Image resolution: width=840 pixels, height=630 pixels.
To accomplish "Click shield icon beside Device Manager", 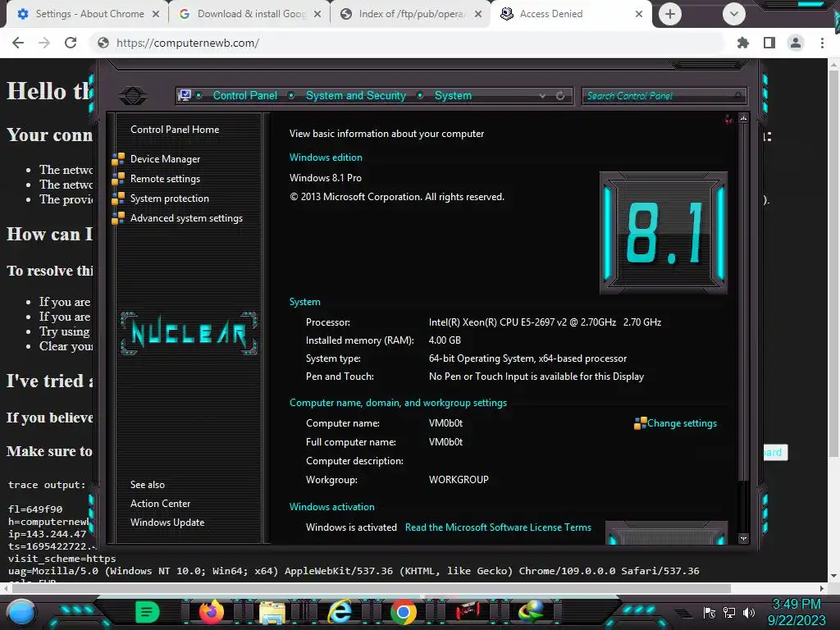I will (x=118, y=159).
